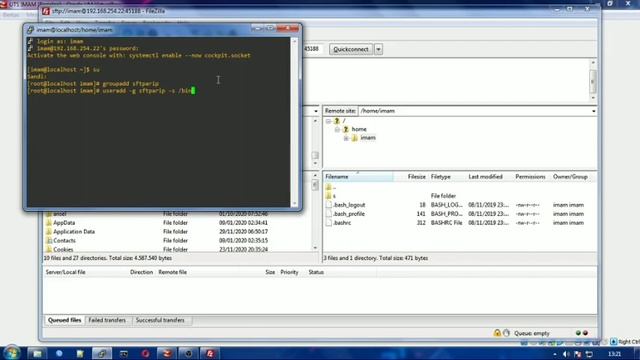
Task: Click the Queue: empty status text
Action: click(532, 333)
